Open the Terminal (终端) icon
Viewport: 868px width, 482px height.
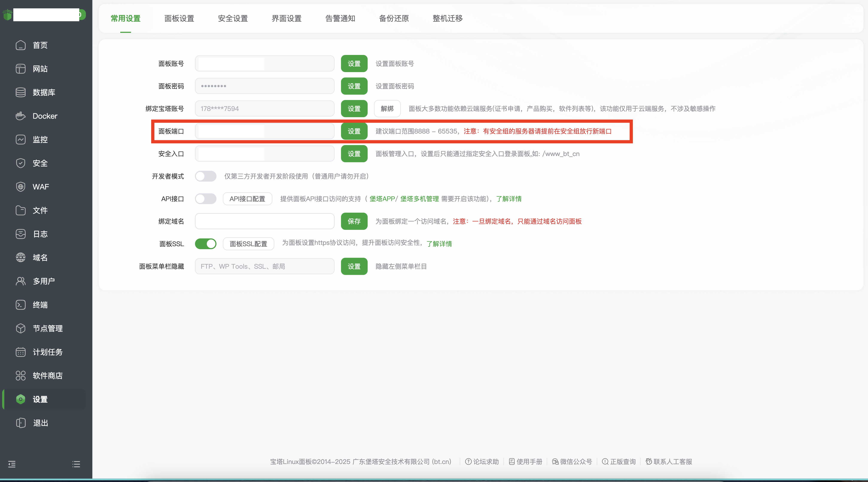[x=21, y=305]
